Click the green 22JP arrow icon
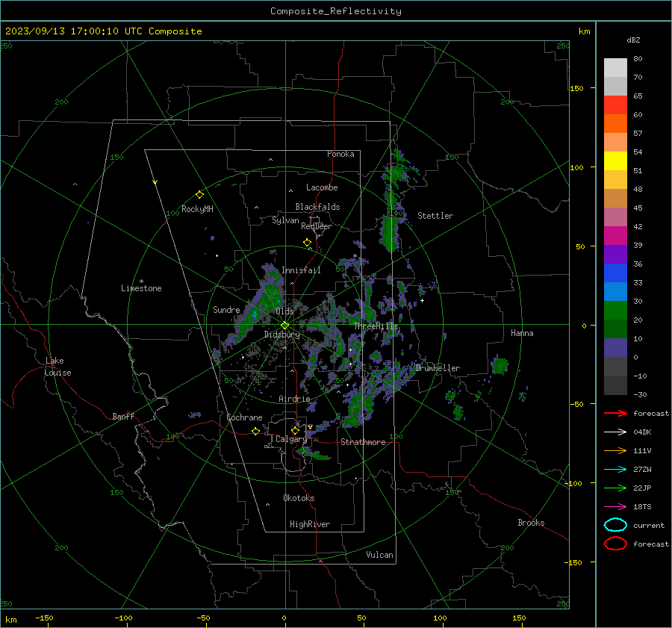The width and height of the screenshot is (672, 628). [x=615, y=488]
